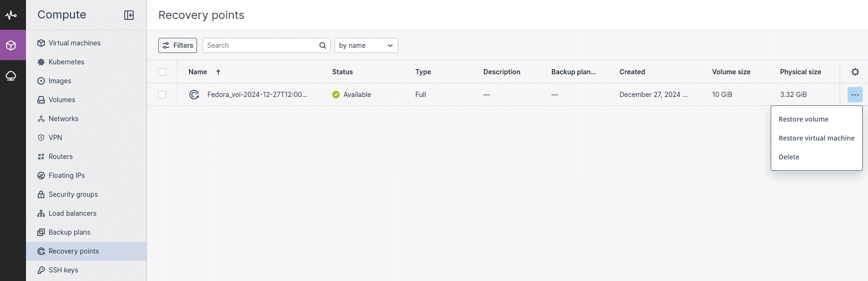Click the Security groups lock icon
The width and height of the screenshot is (868, 281).
[x=41, y=194]
